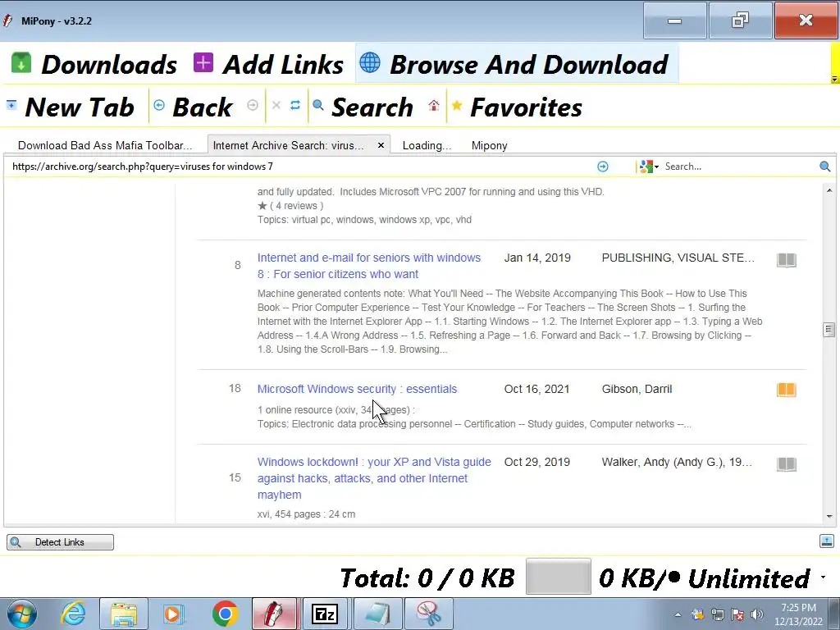Click the stop loading X icon

click(x=276, y=105)
